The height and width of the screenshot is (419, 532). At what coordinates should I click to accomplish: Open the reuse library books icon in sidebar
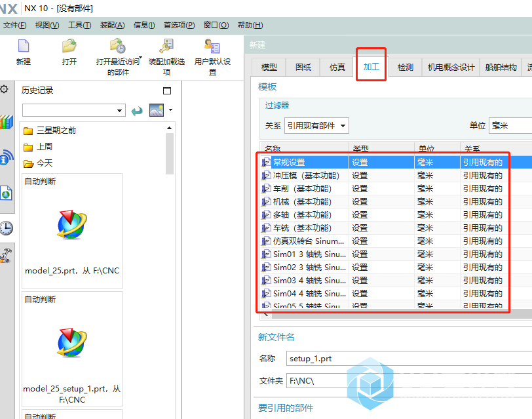pyautogui.click(x=7, y=122)
